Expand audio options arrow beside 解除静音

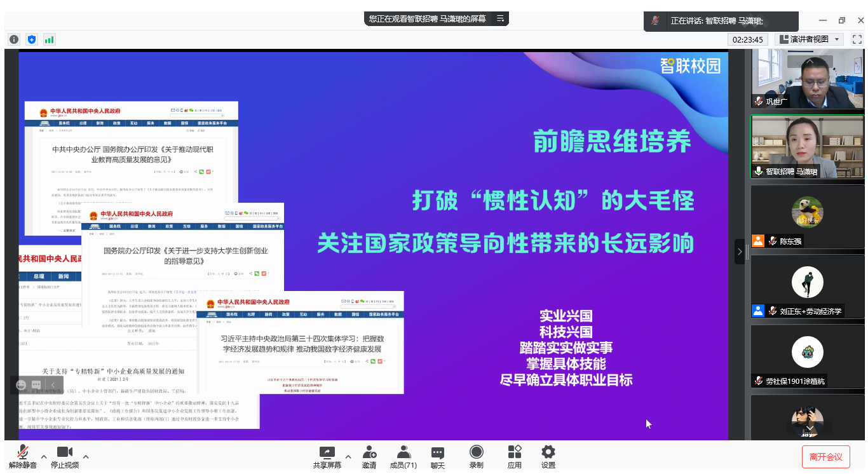[x=44, y=456]
